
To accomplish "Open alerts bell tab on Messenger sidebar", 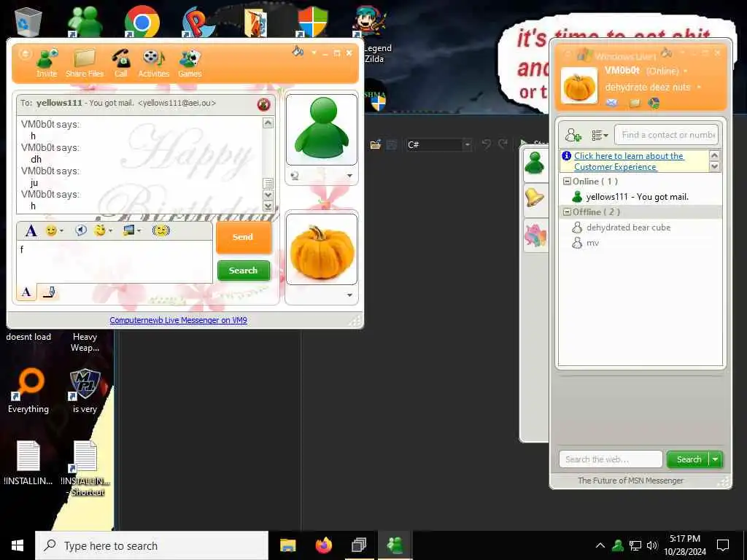I will 535,197.
